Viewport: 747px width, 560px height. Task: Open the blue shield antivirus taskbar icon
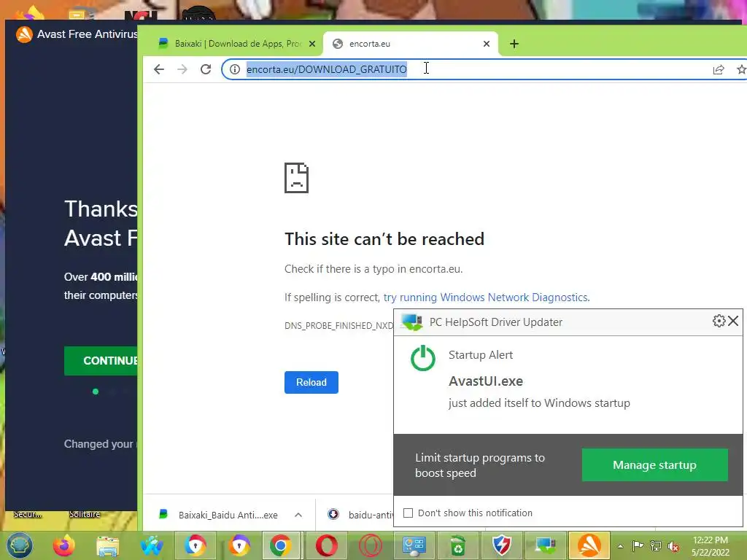[x=502, y=545]
